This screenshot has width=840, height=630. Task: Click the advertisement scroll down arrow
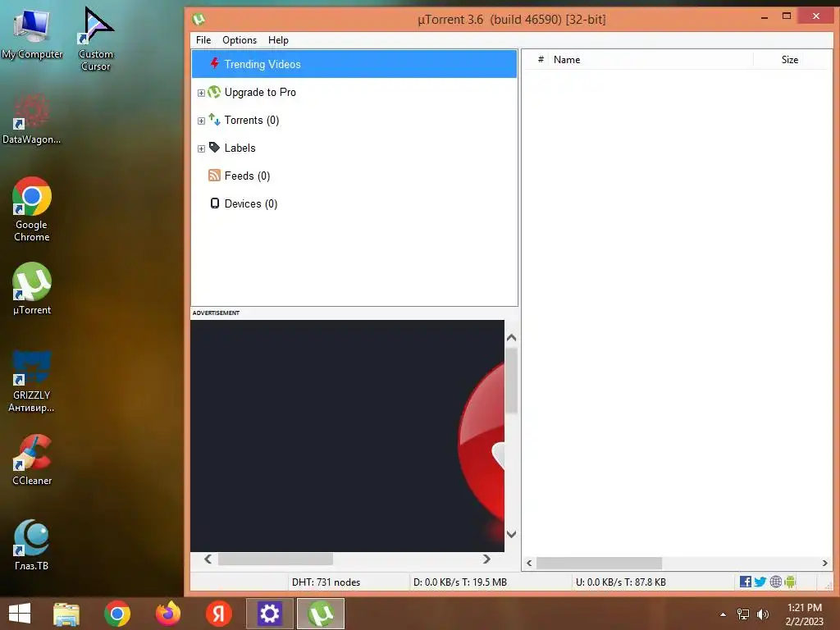pyautogui.click(x=511, y=534)
